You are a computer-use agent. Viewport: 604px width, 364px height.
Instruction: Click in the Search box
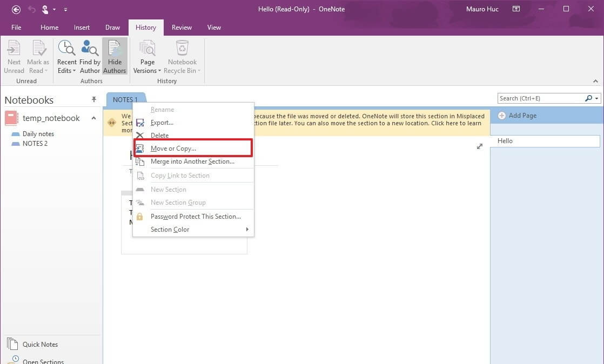[539, 98]
